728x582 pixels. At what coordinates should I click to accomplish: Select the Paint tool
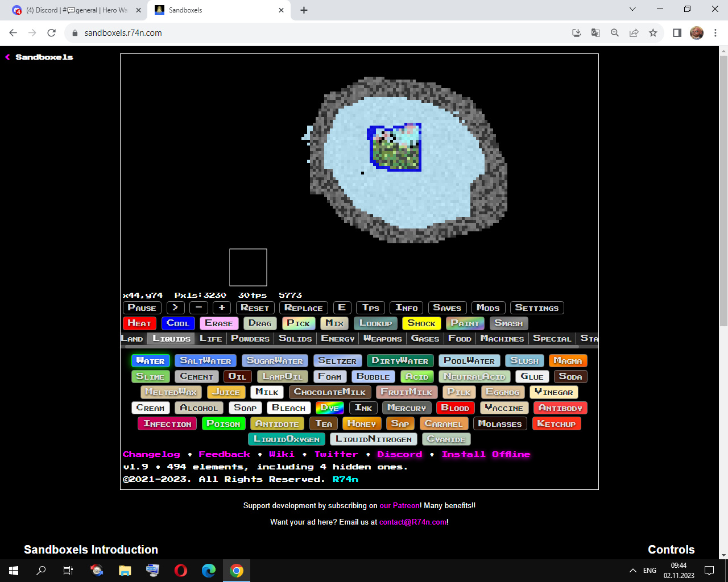click(x=465, y=323)
